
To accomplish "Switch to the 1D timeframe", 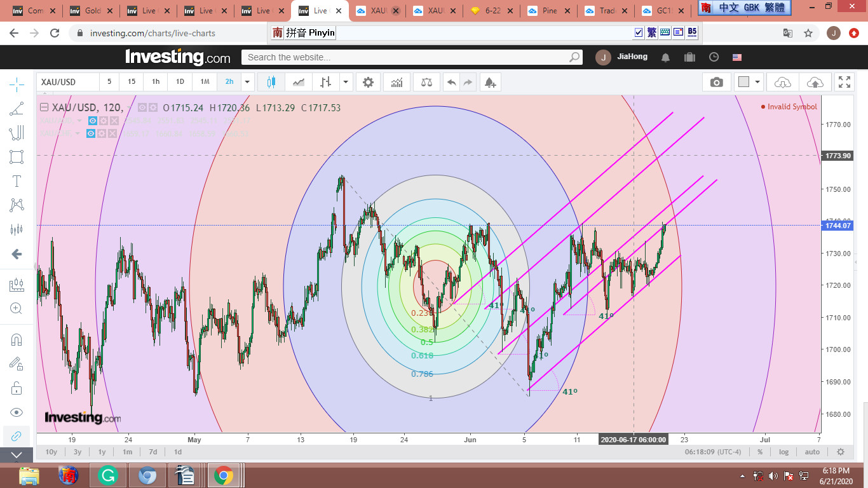I will point(180,82).
